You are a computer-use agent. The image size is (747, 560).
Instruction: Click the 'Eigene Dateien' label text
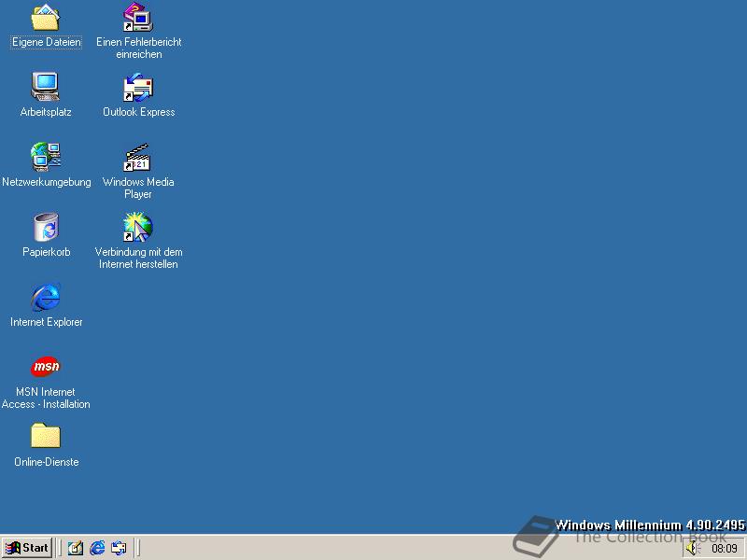point(46,42)
